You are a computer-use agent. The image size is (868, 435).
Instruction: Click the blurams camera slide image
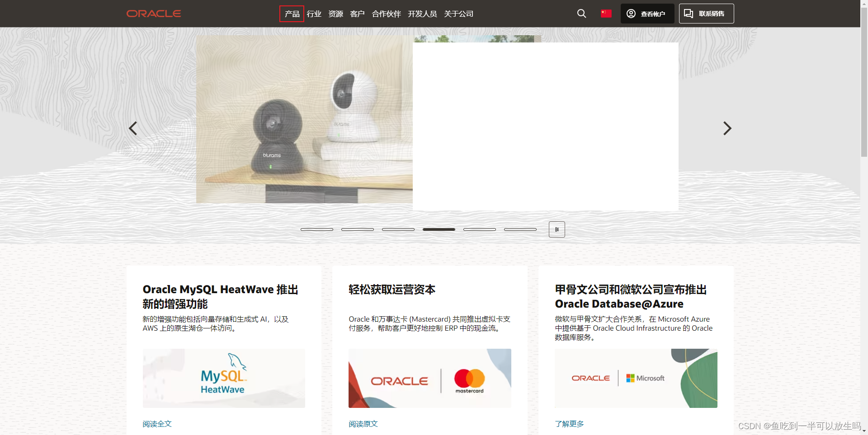304,119
